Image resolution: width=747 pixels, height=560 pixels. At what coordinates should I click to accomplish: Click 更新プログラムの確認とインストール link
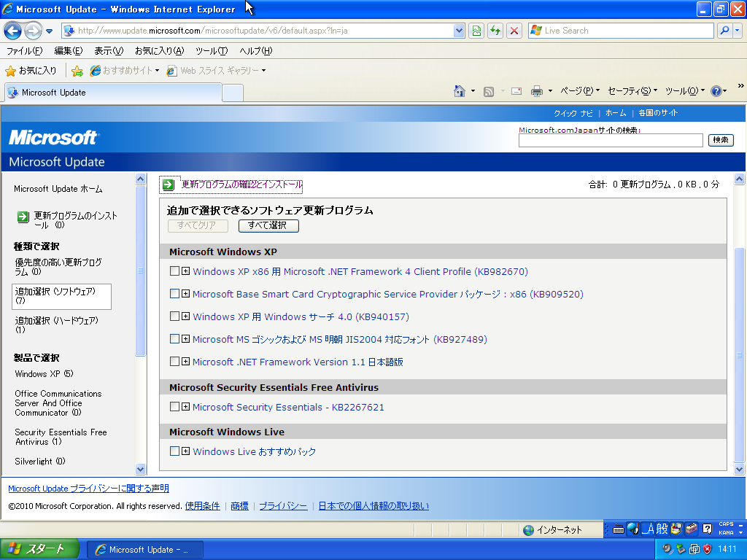click(x=241, y=184)
